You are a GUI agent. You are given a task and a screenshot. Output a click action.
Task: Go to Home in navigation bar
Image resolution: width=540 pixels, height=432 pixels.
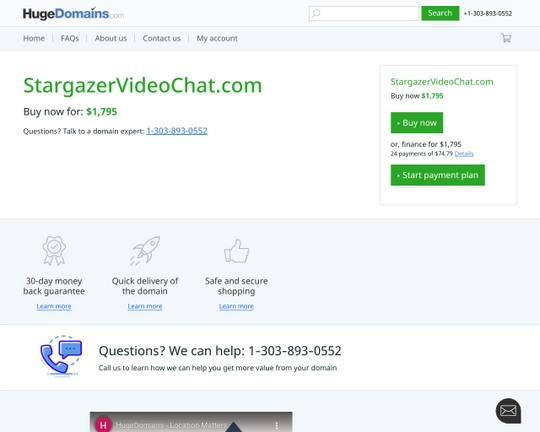coord(34,38)
